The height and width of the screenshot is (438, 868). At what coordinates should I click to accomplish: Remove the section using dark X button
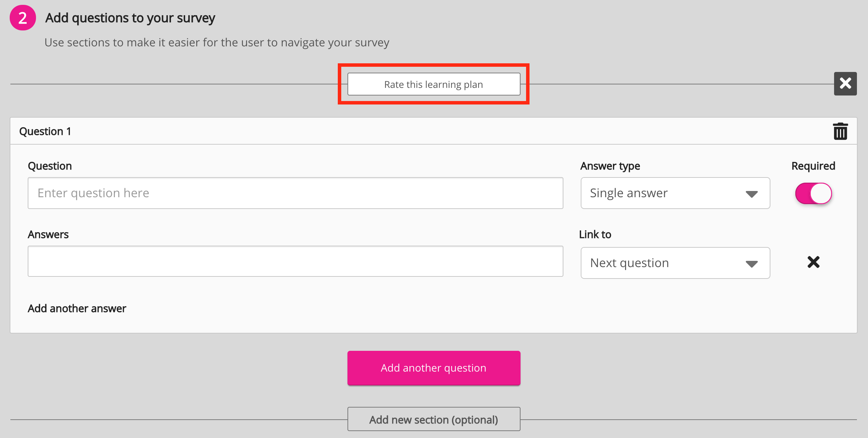(x=845, y=83)
